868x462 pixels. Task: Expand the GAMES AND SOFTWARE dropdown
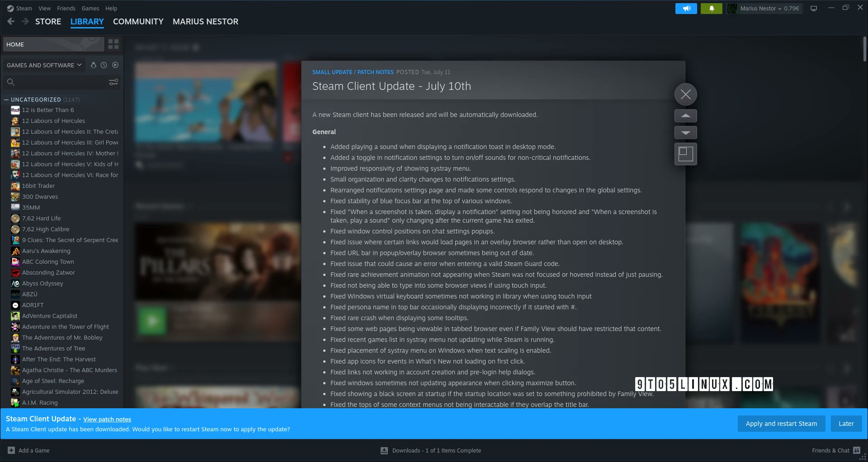[x=43, y=65]
